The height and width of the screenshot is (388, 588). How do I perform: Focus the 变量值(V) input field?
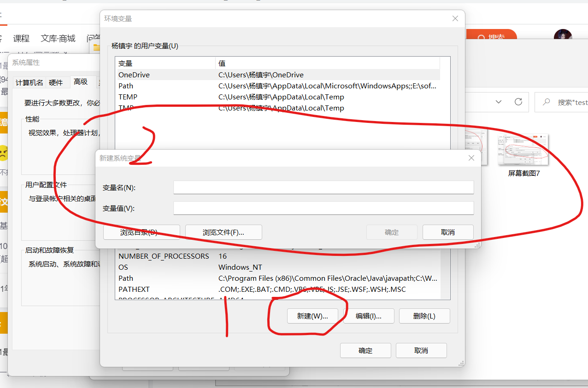323,208
